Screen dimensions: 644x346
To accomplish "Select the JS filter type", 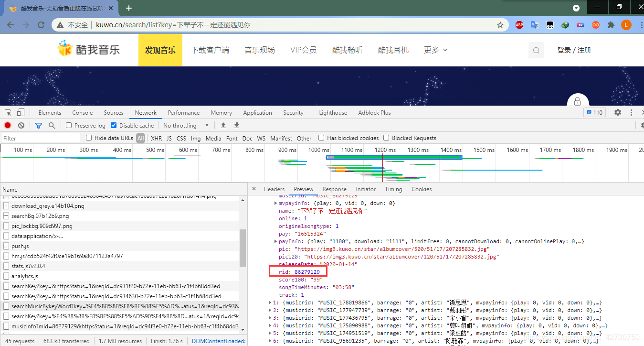I will coord(169,138).
